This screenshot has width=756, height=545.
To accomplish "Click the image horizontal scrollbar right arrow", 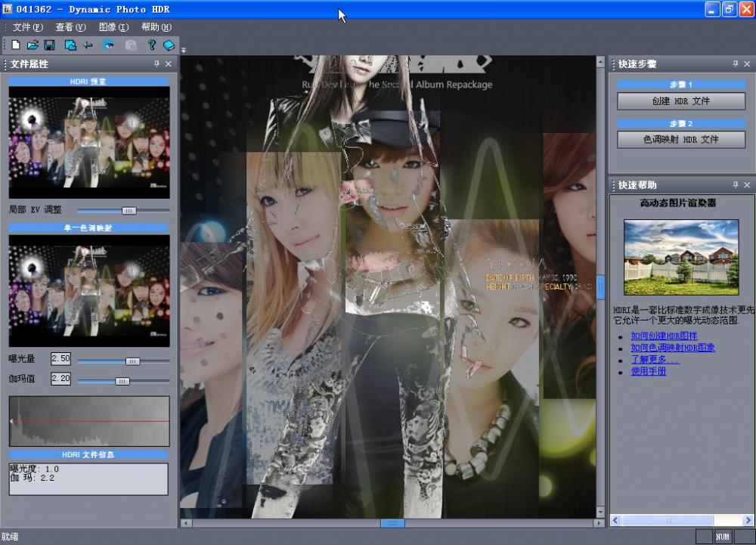I will click(599, 523).
